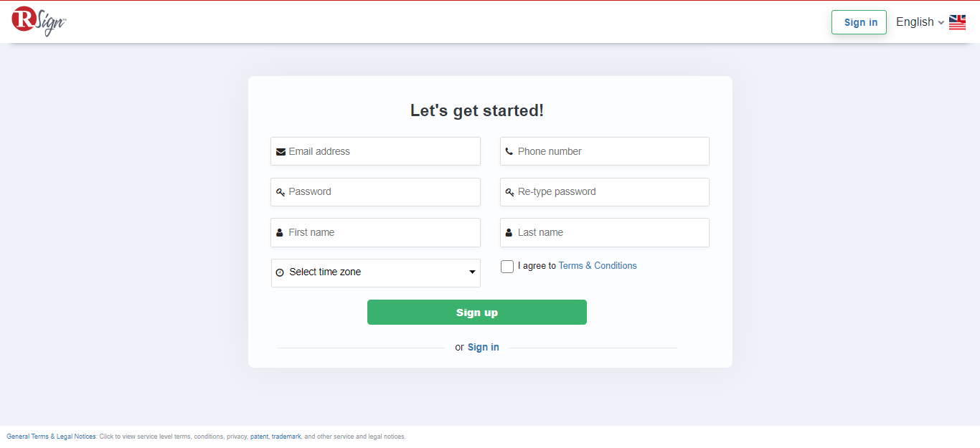Click the key icon in Re-type password field

click(509, 191)
